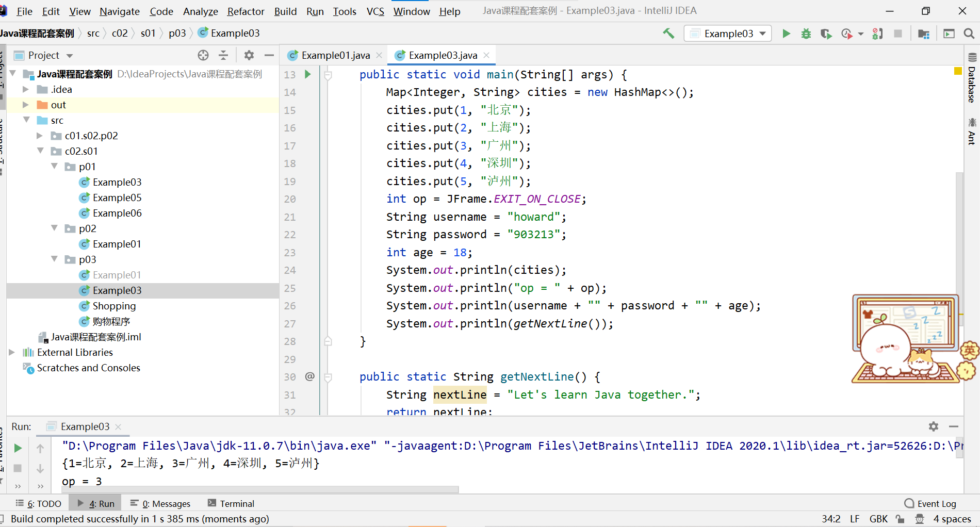
Task: Rerun Example03 in Run panel
Action: [x=18, y=448]
